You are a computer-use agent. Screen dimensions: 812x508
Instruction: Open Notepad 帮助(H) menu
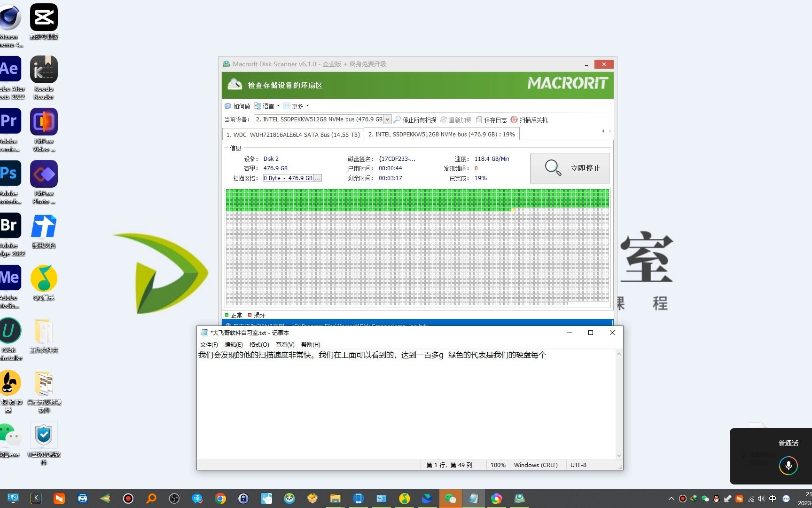click(x=311, y=345)
